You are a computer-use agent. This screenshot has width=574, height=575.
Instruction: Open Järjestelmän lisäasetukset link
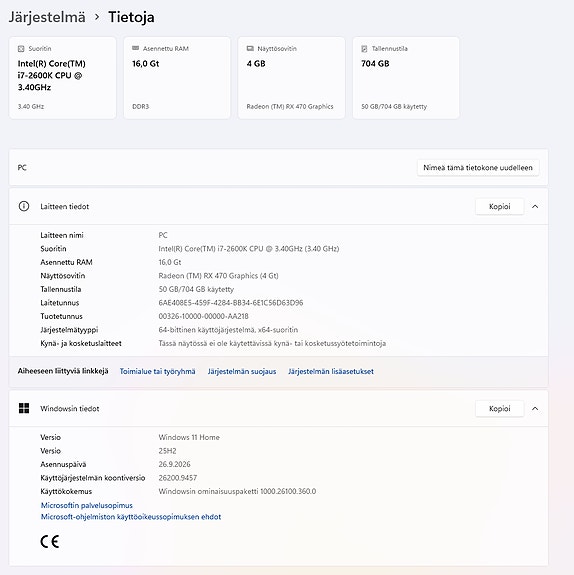click(x=331, y=371)
